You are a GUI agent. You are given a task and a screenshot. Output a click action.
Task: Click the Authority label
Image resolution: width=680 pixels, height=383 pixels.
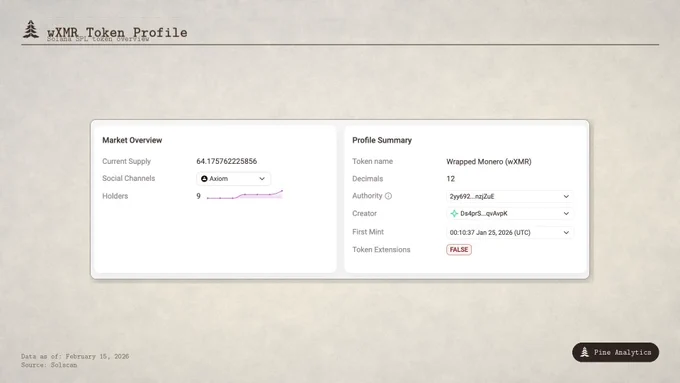tap(367, 196)
